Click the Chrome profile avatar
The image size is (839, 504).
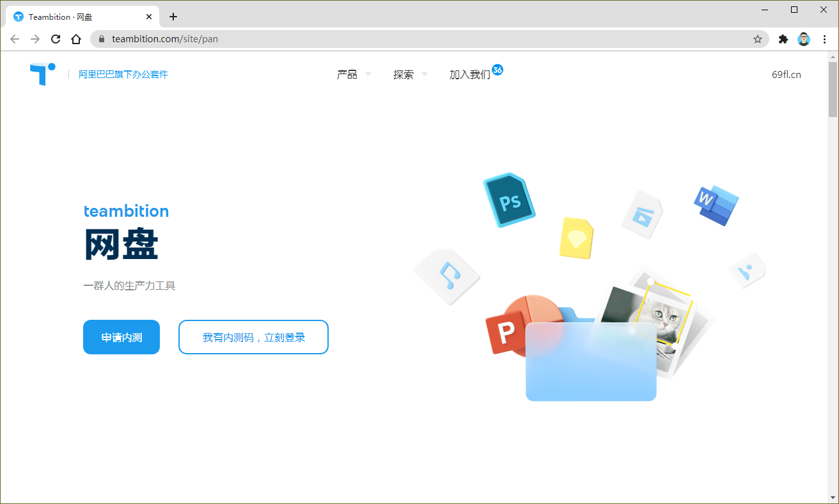(x=804, y=39)
